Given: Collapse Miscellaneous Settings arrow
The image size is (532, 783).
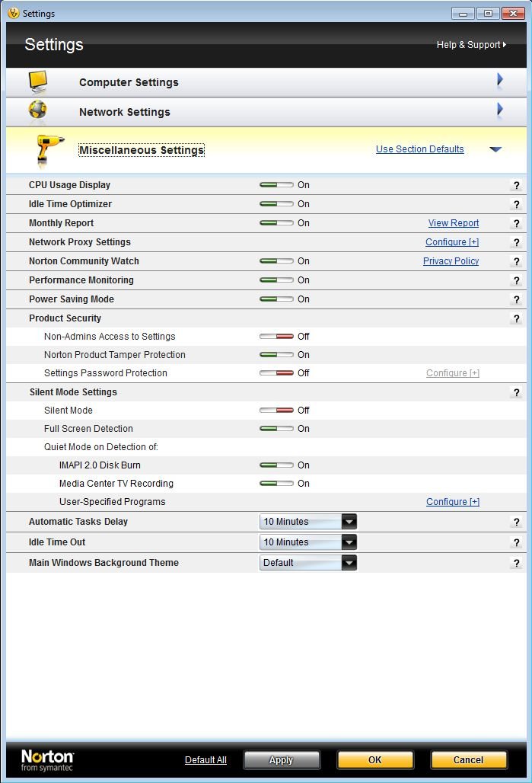Looking at the screenshot, I should (x=495, y=149).
